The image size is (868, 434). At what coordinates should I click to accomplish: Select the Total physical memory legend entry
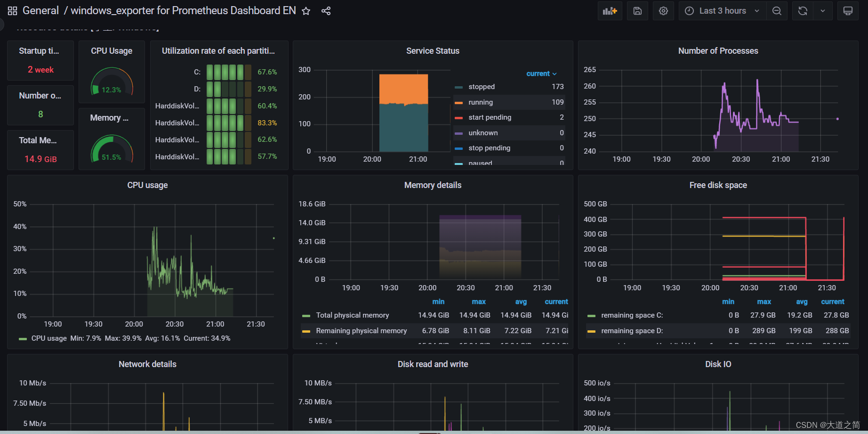(352, 315)
